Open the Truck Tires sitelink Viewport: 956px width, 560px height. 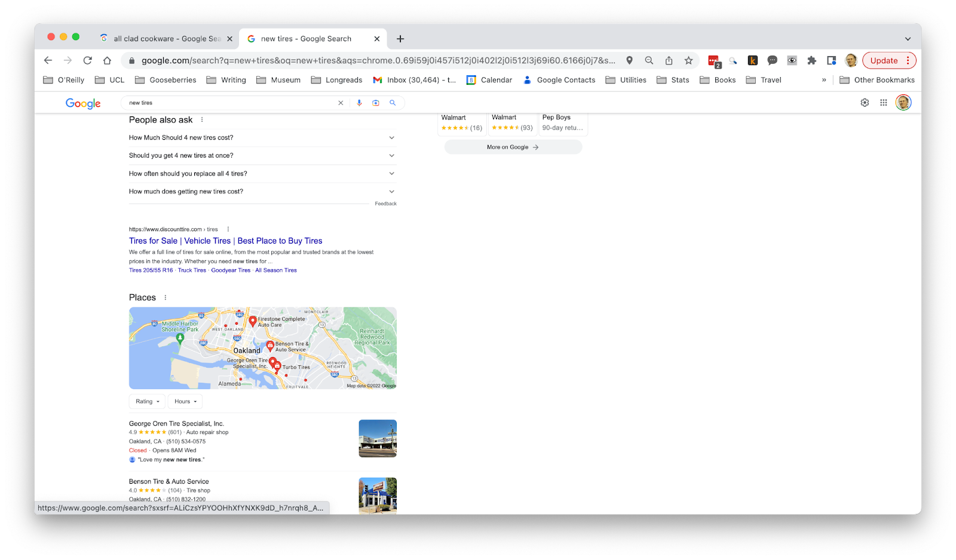click(x=192, y=270)
